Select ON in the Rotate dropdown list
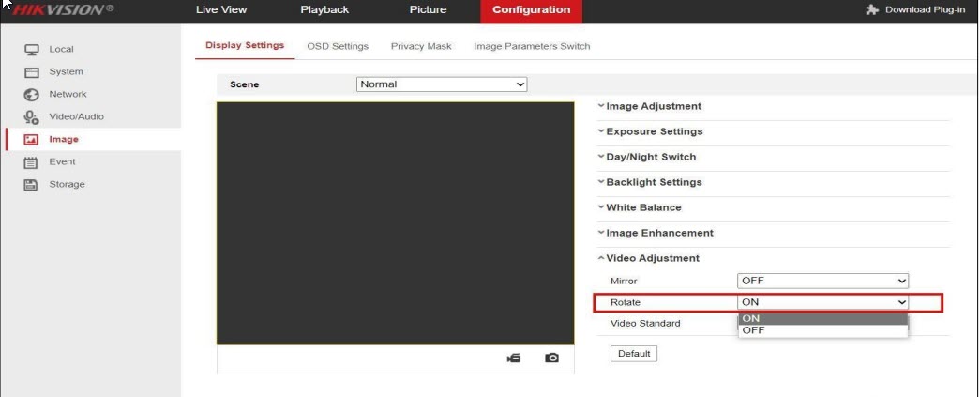Image resolution: width=980 pixels, height=397 pixels. point(822,318)
